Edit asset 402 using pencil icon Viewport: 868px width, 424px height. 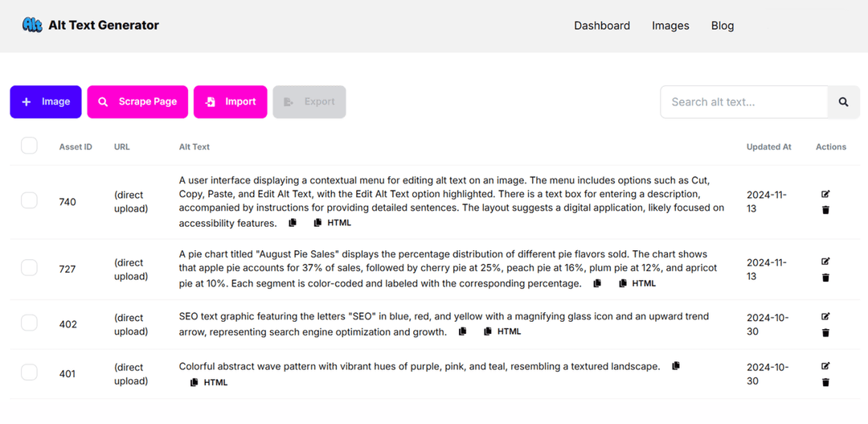click(x=825, y=316)
